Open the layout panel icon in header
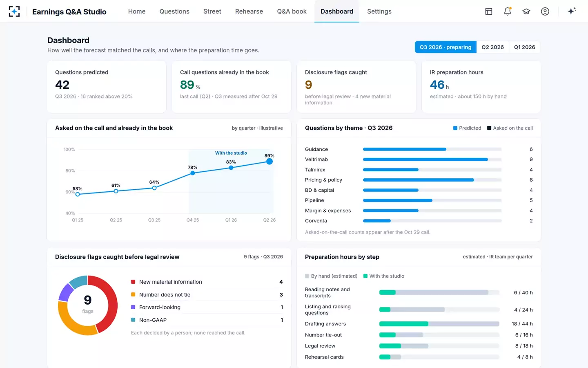The image size is (588, 368). click(489, 11)
